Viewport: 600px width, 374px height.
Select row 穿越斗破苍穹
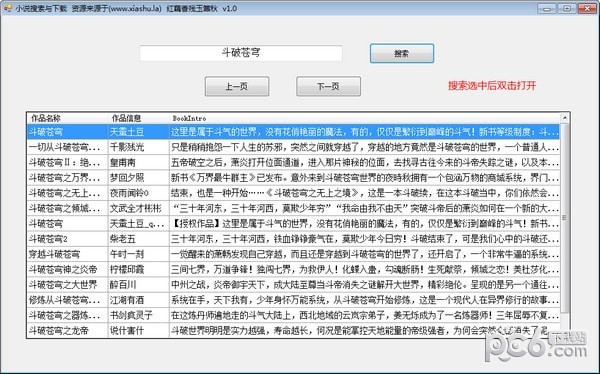(x=293, y=254)
